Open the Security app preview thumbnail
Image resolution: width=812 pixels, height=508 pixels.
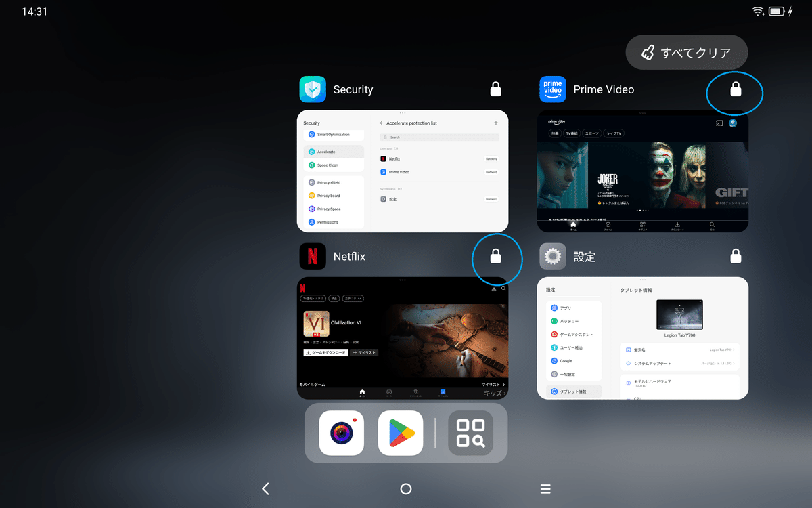403,171
